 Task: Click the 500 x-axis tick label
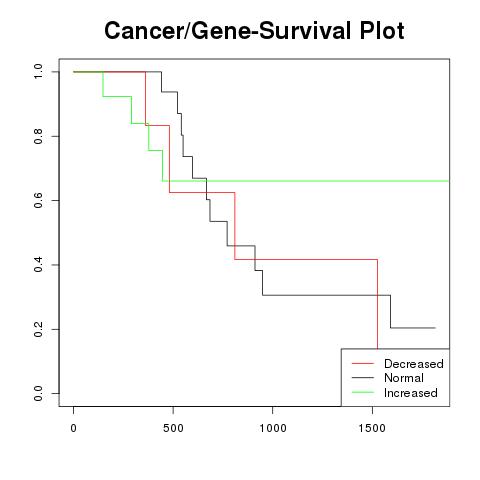173,428
